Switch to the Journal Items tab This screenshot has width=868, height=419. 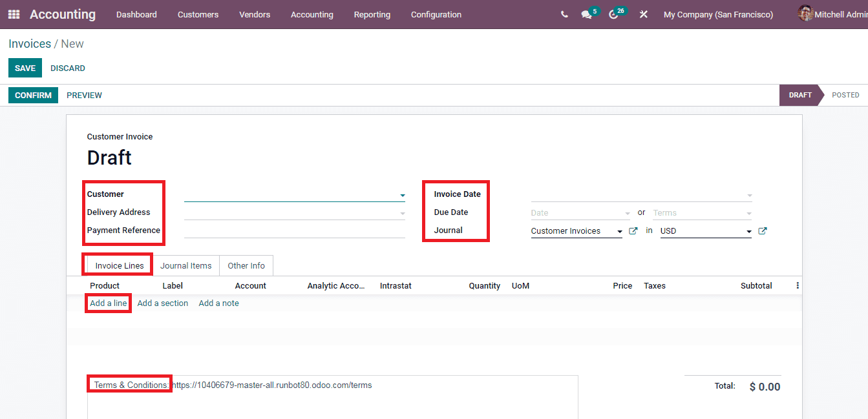click(x=186, y=265)
